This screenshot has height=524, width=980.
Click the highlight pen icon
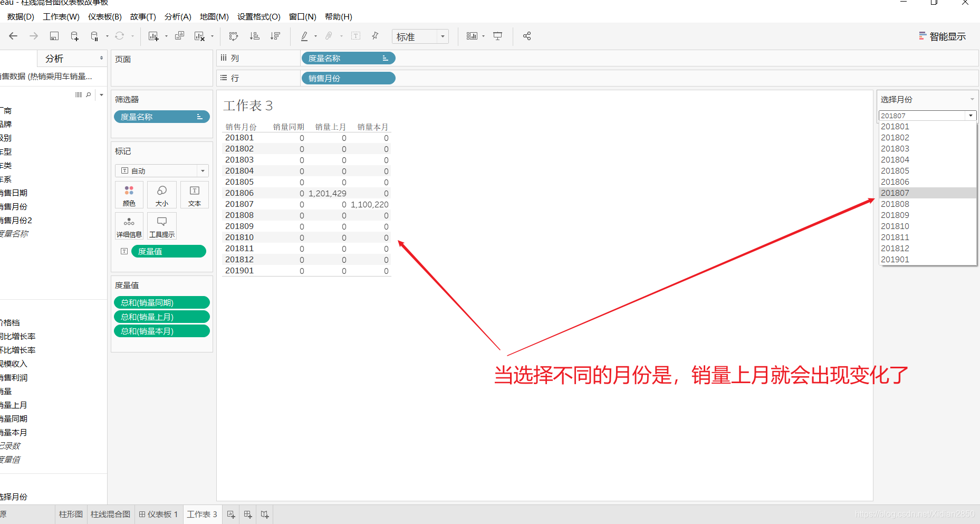pos(304,36)
